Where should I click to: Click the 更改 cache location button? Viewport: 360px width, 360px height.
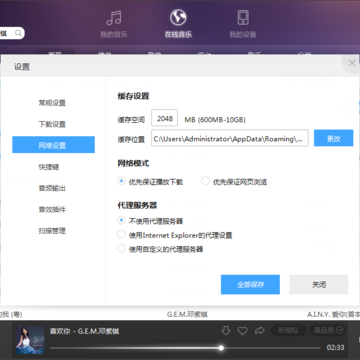point(333,138)
